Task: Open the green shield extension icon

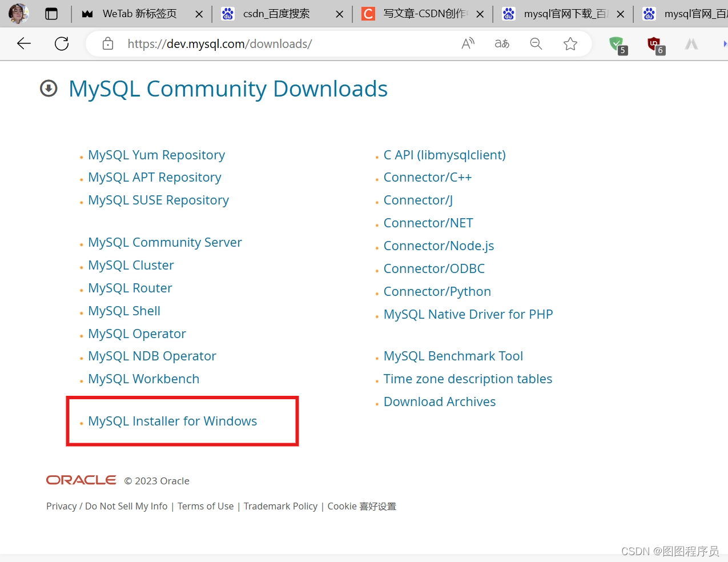Action: (x=617, y=45)
